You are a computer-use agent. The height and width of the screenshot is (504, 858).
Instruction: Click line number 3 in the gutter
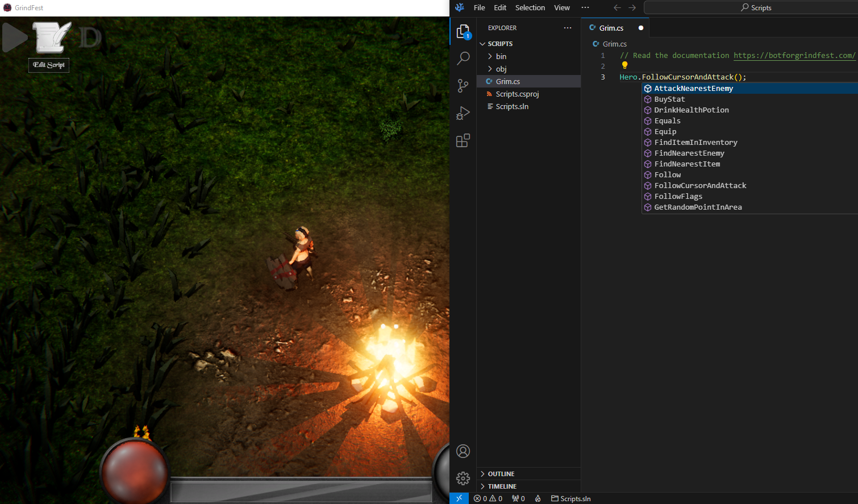tap(603, 77)
